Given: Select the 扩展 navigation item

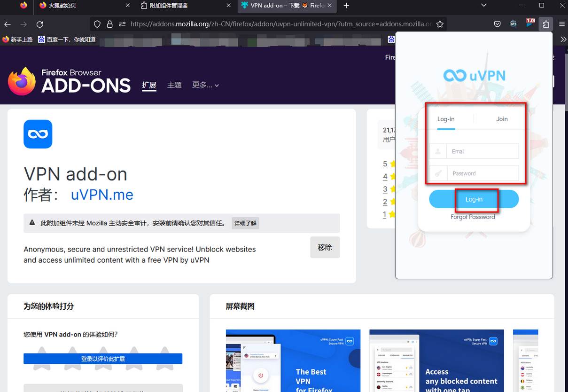Looking at the screenshot, I should pyautogui.click(x=149, y=85).
